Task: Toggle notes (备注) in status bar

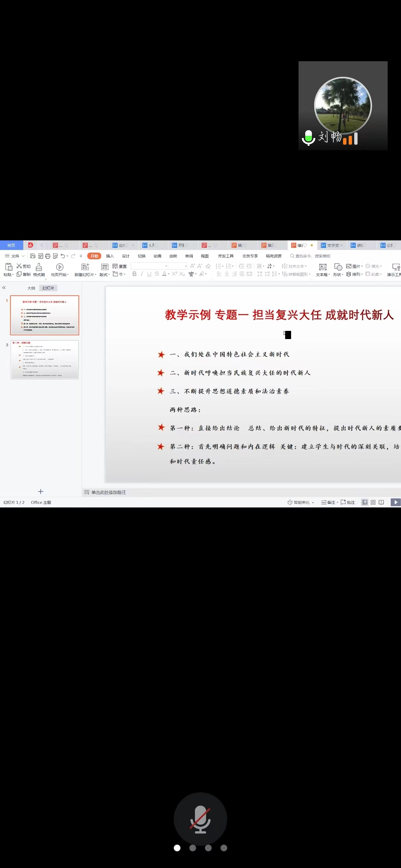Action: click(x=329, y=502)
